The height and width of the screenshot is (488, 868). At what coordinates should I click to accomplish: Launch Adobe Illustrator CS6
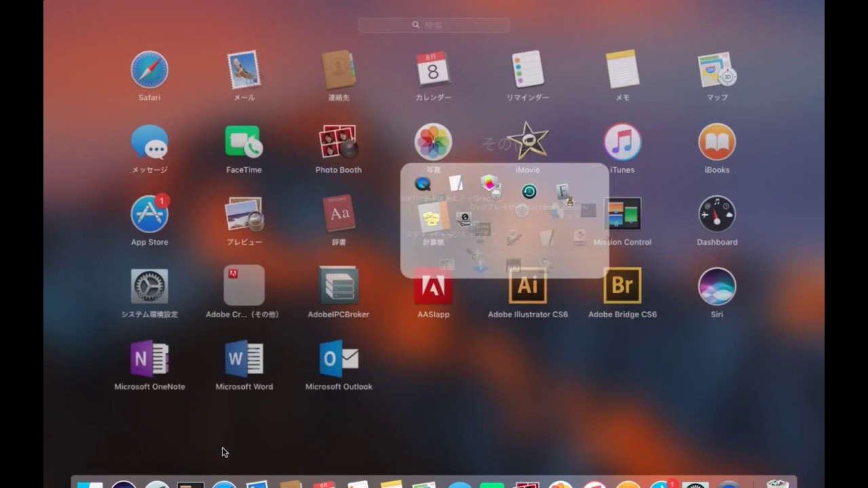tap(528, 287)
